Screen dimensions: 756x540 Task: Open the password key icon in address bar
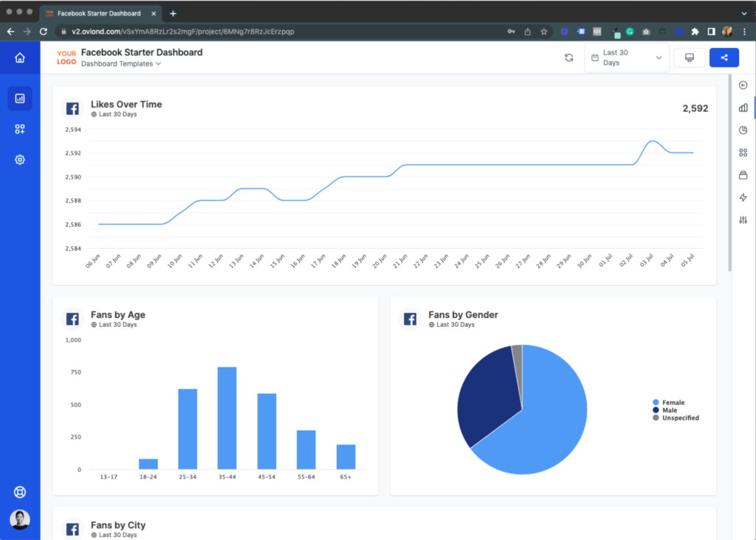[x=511, y=32]
